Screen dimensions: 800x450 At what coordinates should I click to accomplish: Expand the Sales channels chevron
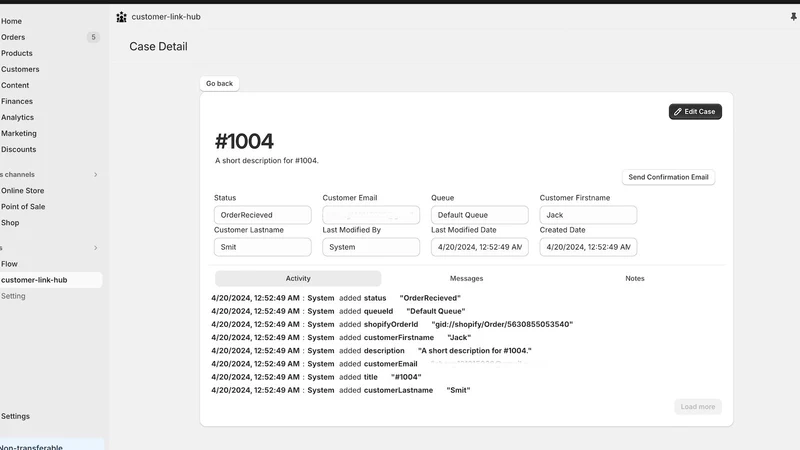tap(95, 174)
